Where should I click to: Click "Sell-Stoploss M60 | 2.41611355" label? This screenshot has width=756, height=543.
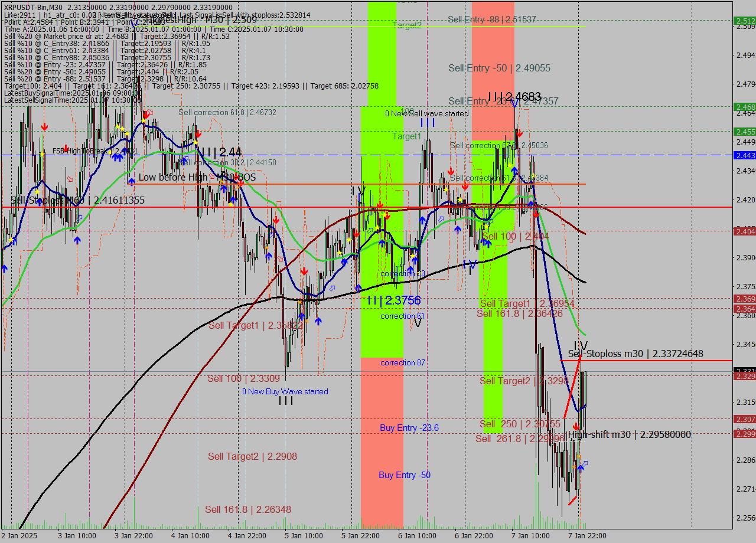[x=78, y=201]
